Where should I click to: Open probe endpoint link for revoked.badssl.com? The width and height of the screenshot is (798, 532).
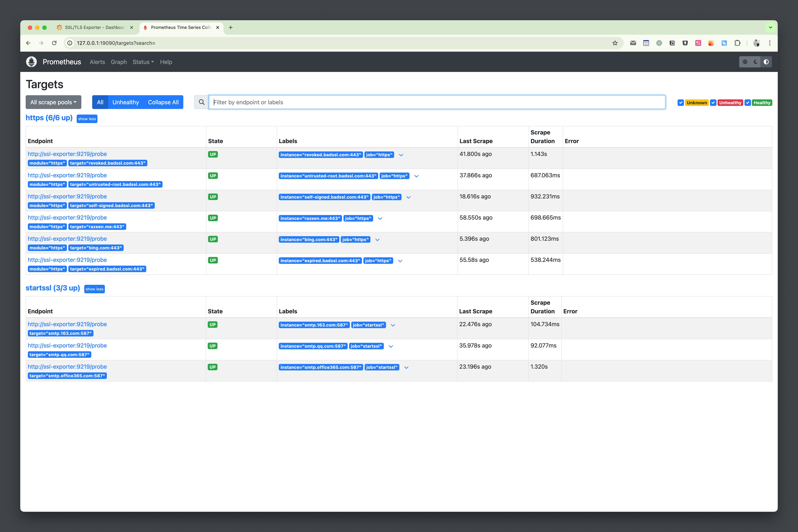tap(67, 154)
